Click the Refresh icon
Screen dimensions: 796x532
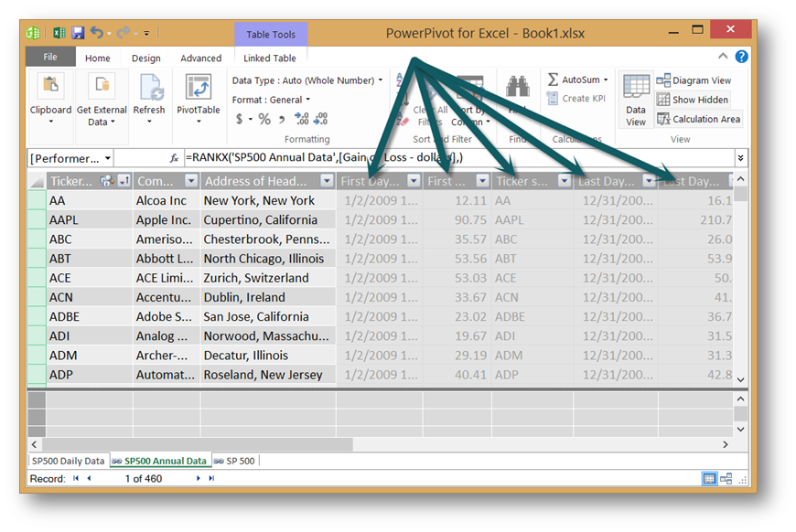click(150, 86)
